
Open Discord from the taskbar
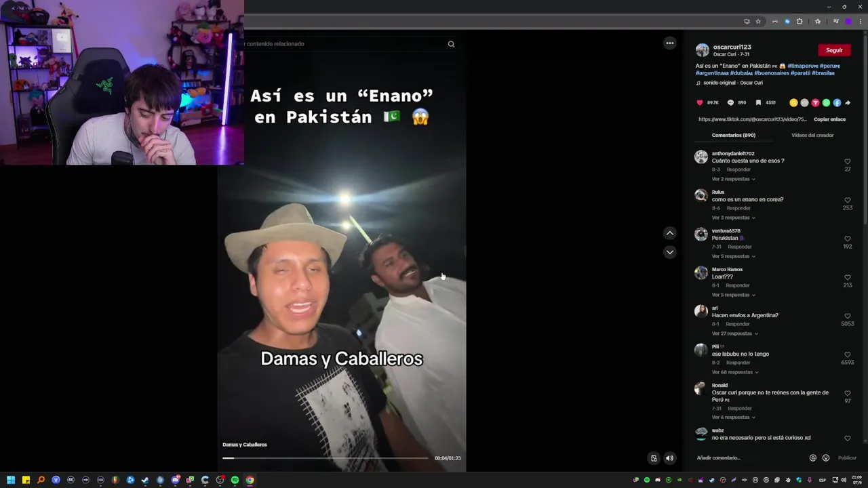point(175,480)
